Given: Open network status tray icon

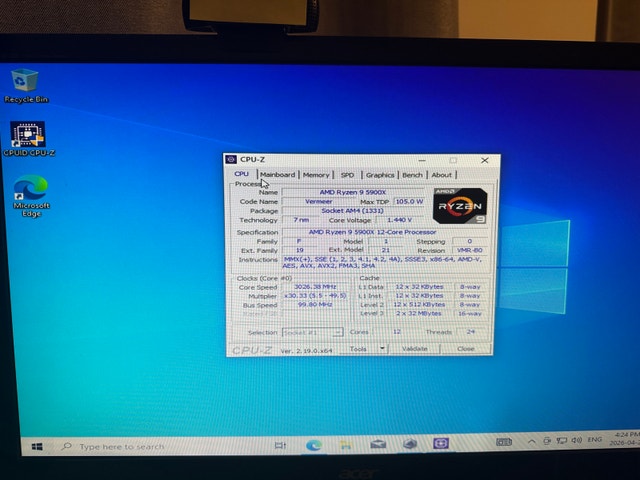Looking at the screenshot, I should [562, 440].
